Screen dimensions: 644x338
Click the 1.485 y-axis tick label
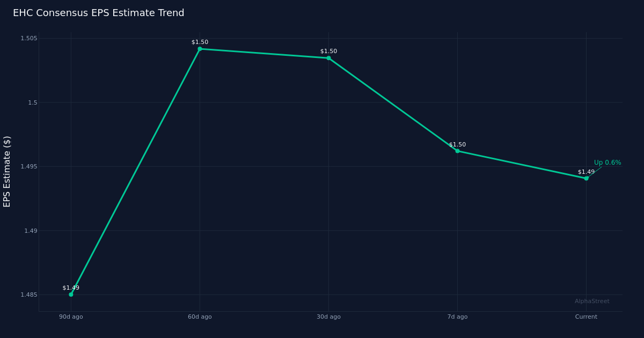pos(29,295)
